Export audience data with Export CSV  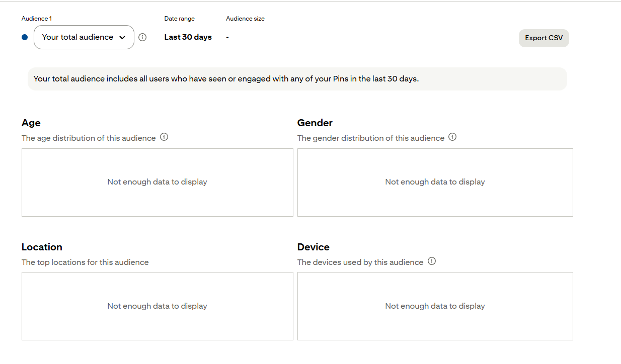coord(544,38)
